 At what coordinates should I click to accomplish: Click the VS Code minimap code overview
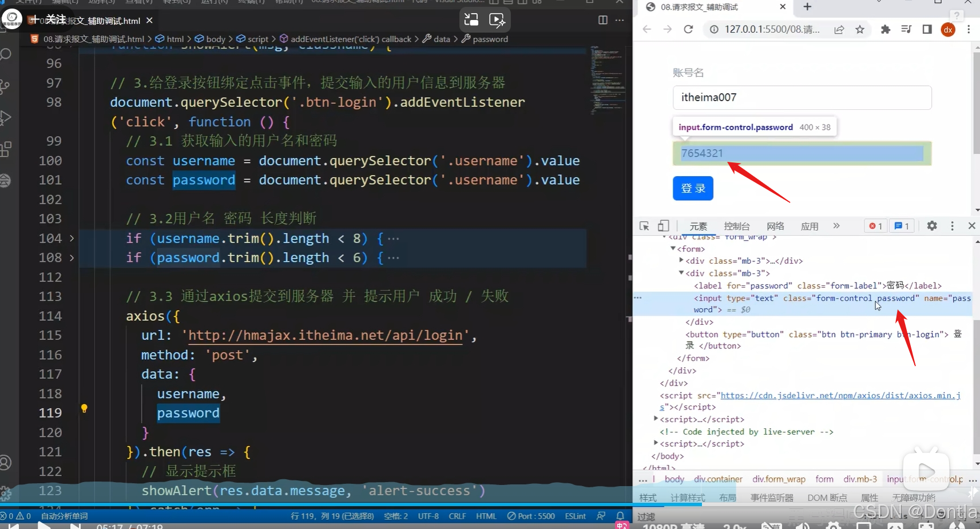click(607, 80)
